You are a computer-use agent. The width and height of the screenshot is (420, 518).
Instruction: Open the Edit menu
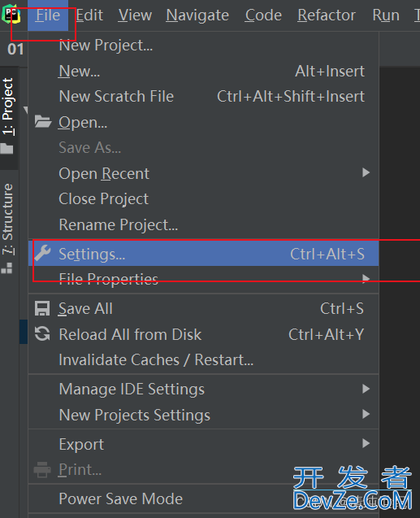tap(89, 15)
